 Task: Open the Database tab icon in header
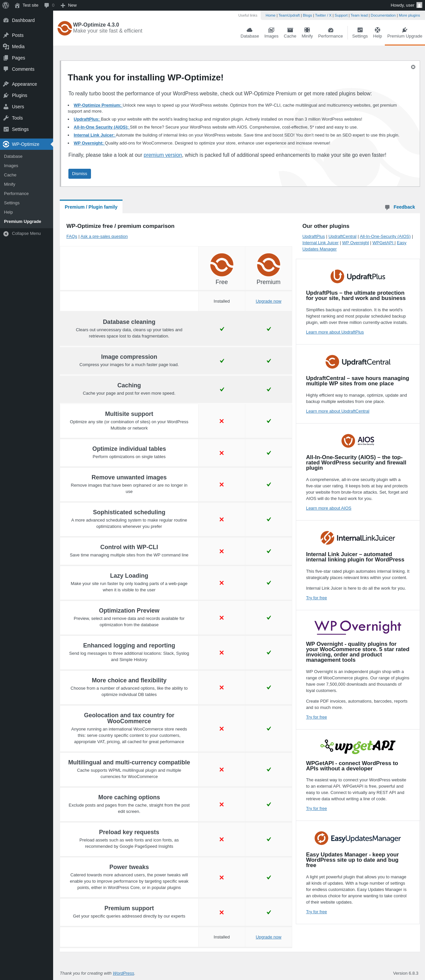(x=249, y=30)
